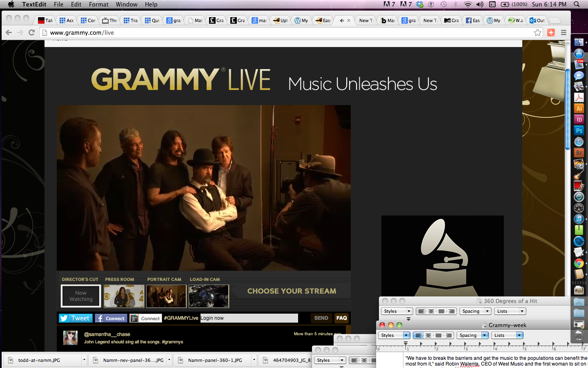Launch Adobe InDesign from the Dock
The image size is (588, 368).
(x=579, y=119)
